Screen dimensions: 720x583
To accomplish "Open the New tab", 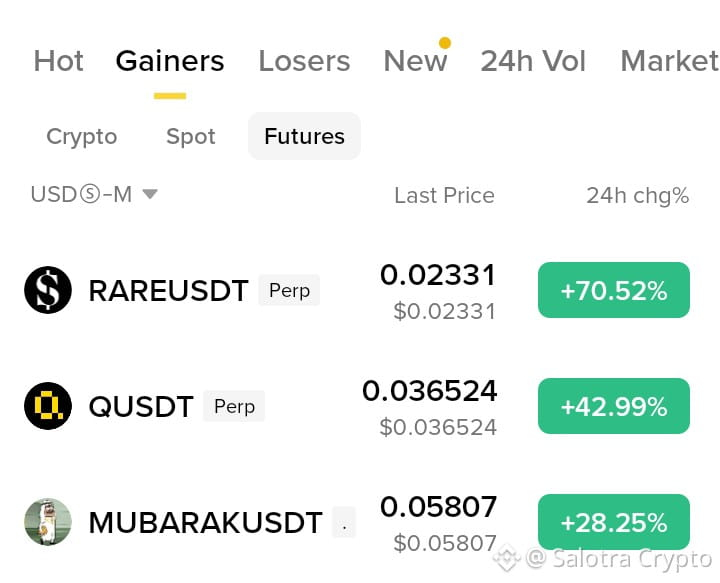I will [x=415, y=61].
